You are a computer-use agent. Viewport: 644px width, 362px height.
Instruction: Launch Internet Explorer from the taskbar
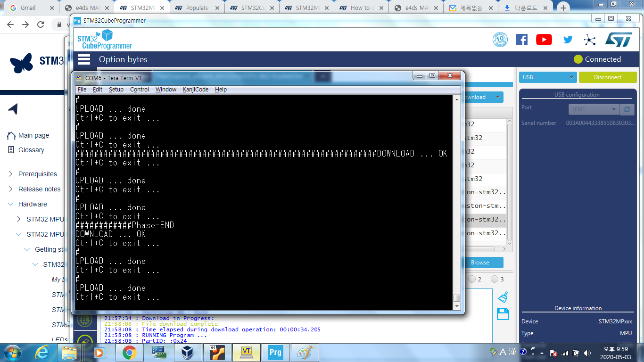(42, 353)
